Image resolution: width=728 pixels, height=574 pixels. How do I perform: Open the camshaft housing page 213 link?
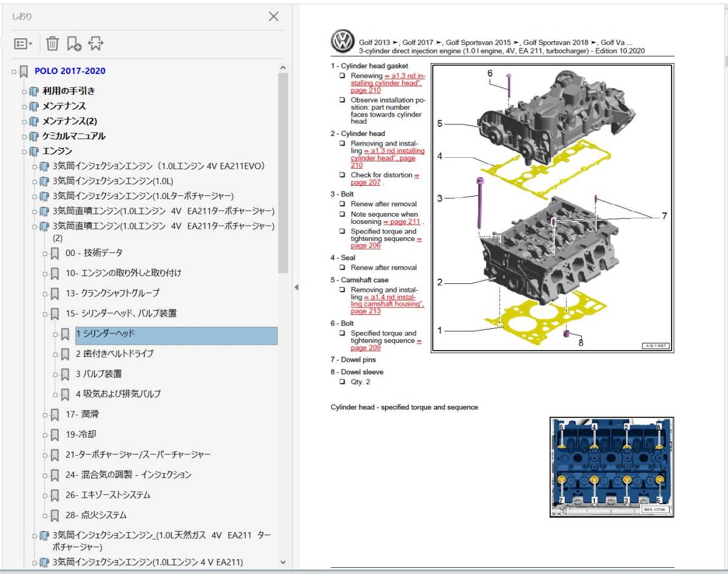pyautogui.click(x=387, y=304)
